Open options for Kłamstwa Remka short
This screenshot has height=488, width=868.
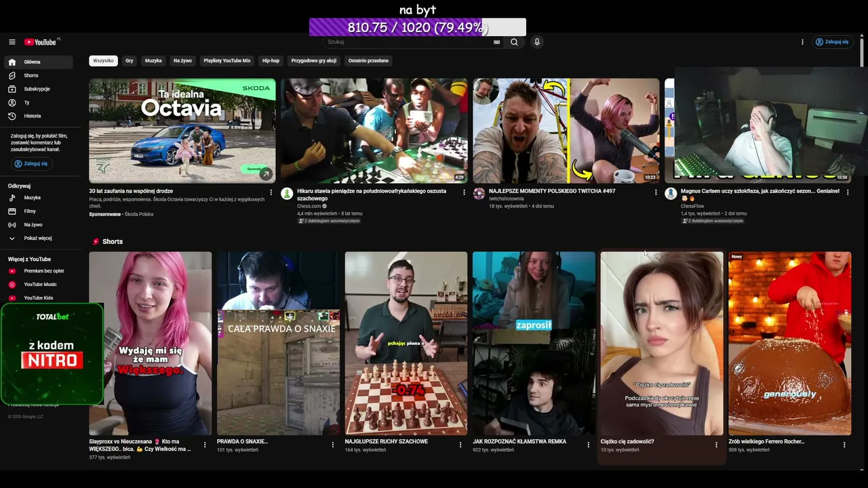[x=589, y=445]
